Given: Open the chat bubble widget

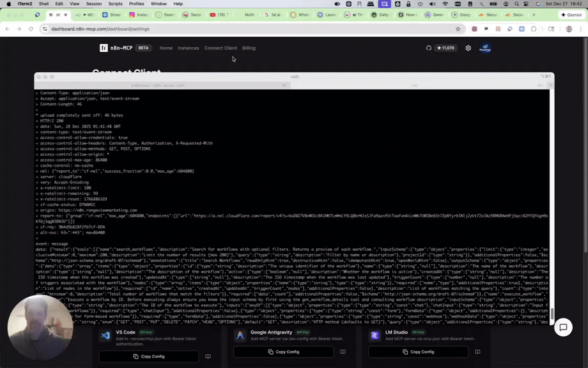Looking at the screenshot, I should pos(563,327).
